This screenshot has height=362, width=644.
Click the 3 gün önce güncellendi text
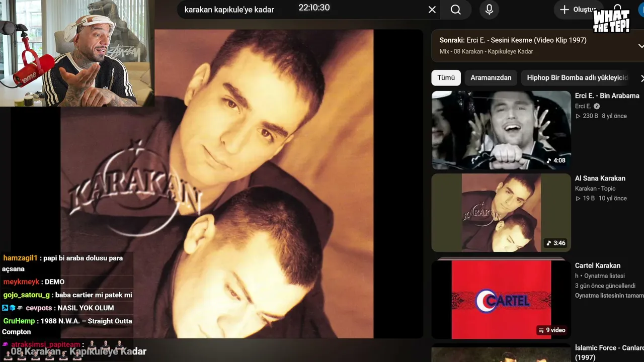(x=605, y=286)
